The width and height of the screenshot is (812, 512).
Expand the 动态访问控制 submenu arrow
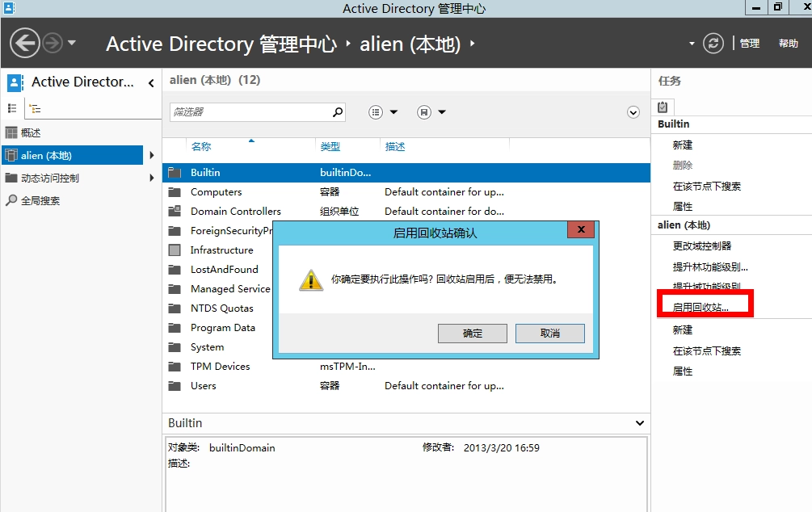(x=151, y=178)
